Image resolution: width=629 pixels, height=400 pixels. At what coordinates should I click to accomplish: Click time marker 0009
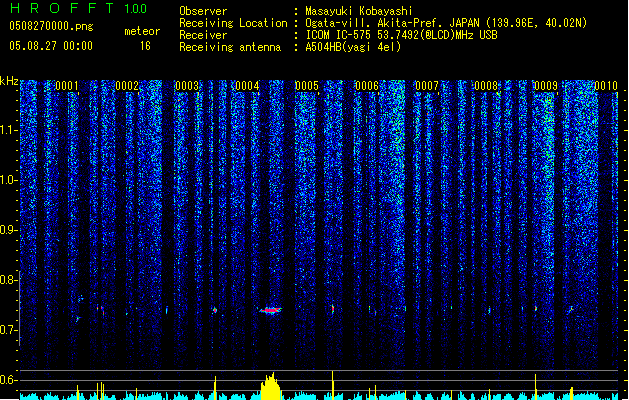click(x=546, y=86)
